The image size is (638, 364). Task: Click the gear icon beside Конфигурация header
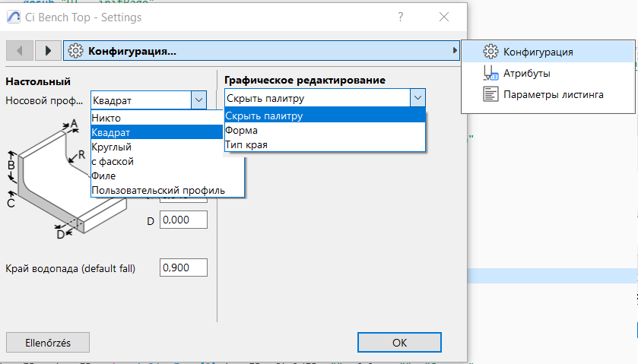pyautogui.click(x=75, y=51)
